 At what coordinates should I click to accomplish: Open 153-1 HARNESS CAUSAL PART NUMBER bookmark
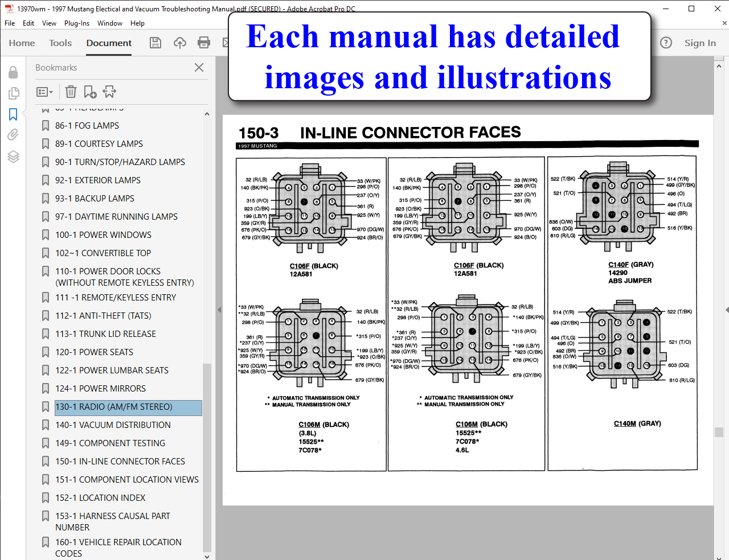(113, 522)
